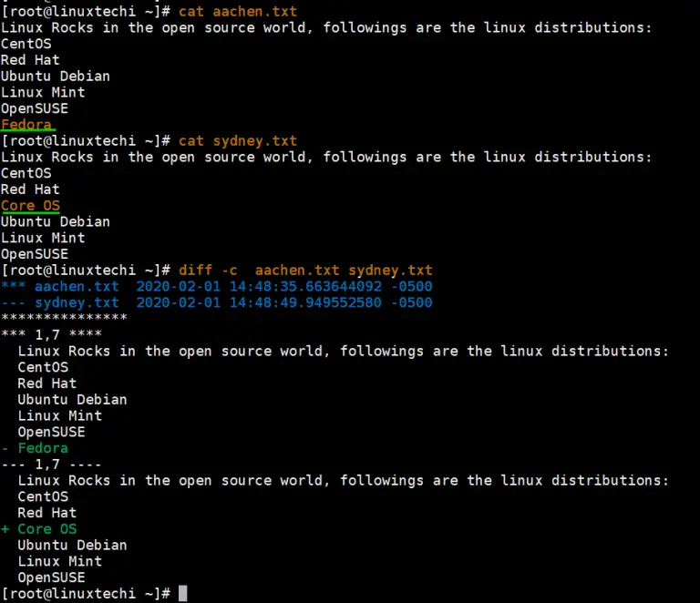Click the 'cat sydney.txt' command text

coord(238,141)
